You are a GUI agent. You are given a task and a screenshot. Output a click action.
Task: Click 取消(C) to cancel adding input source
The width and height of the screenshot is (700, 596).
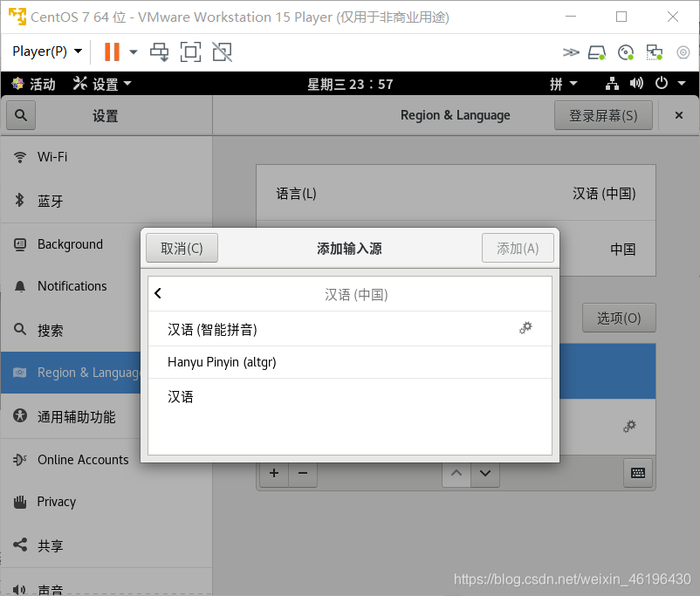pyautogui.click(x=182, y=248)
